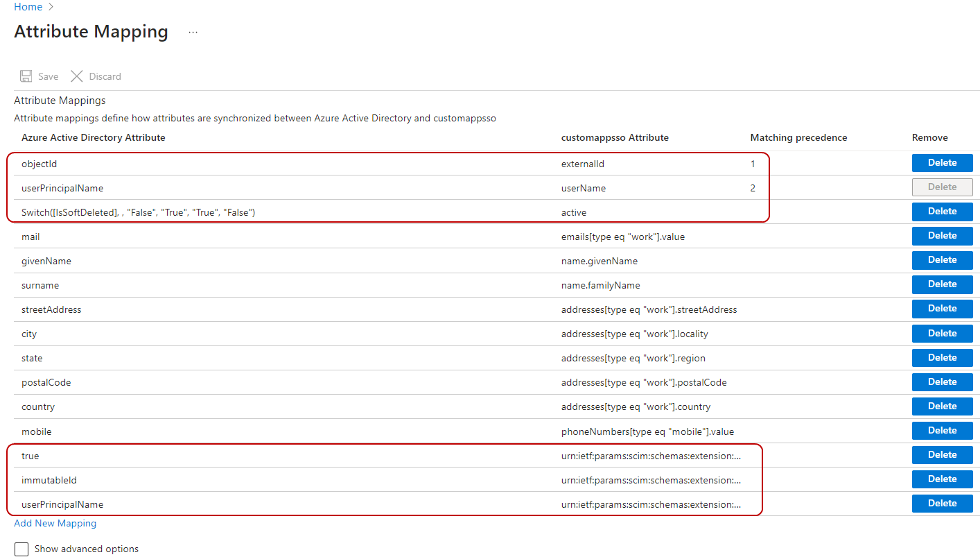Select the surname attribute row
Image resolution: width=980 pixels, height=557 pixels.
pos(457,285)
